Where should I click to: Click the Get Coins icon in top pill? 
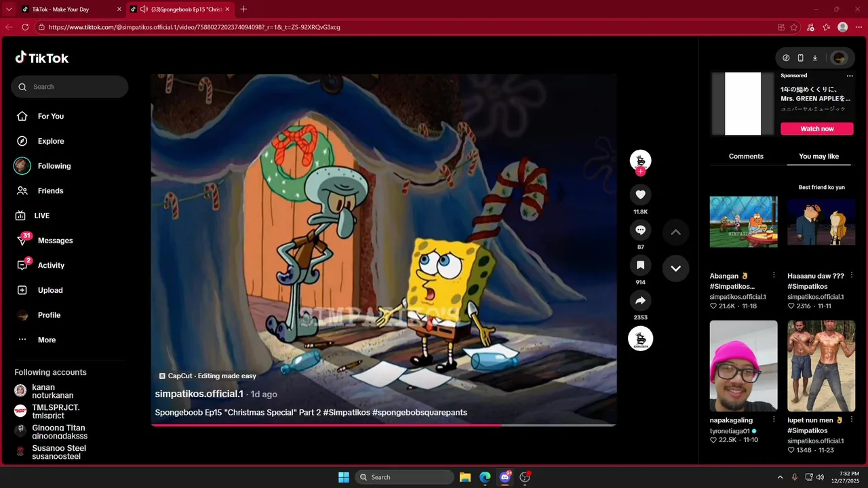[786, 58]
